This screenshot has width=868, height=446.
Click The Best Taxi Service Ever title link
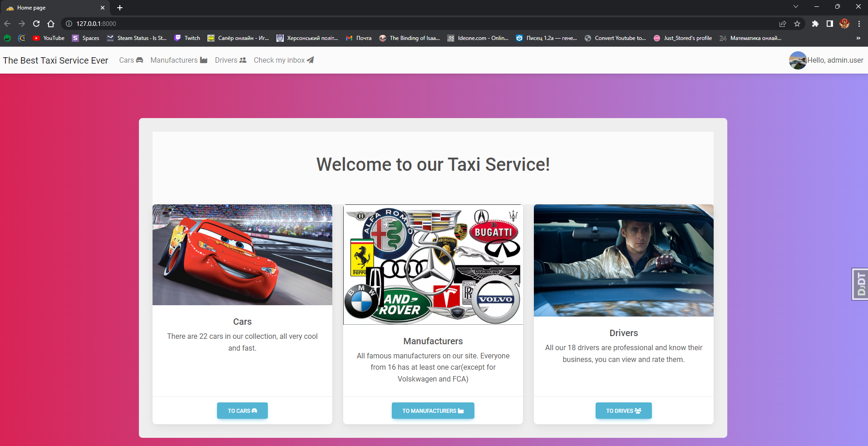click(x=55, y=60)
